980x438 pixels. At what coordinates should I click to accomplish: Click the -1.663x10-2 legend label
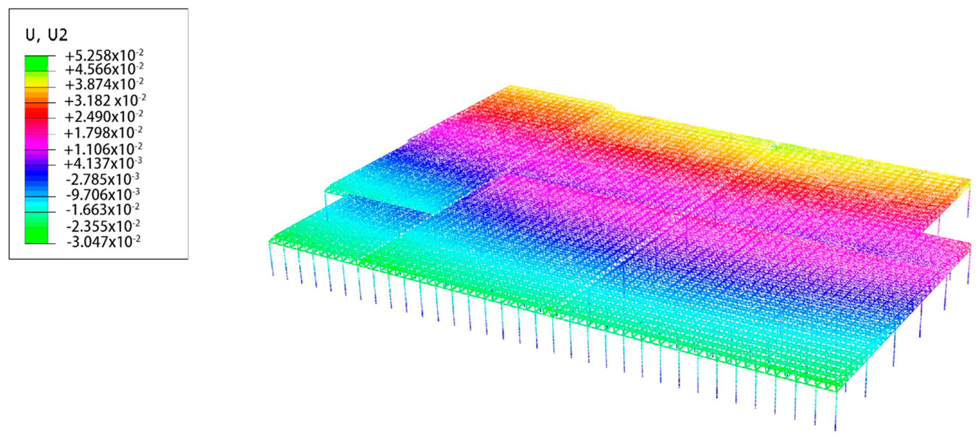[103, 210]
